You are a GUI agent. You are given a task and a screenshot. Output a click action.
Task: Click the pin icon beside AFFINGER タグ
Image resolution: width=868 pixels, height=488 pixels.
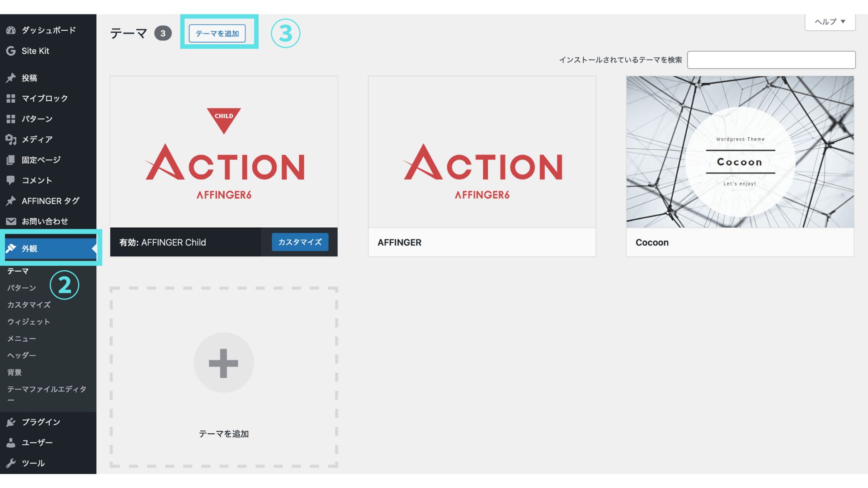[x=11, y=201]
